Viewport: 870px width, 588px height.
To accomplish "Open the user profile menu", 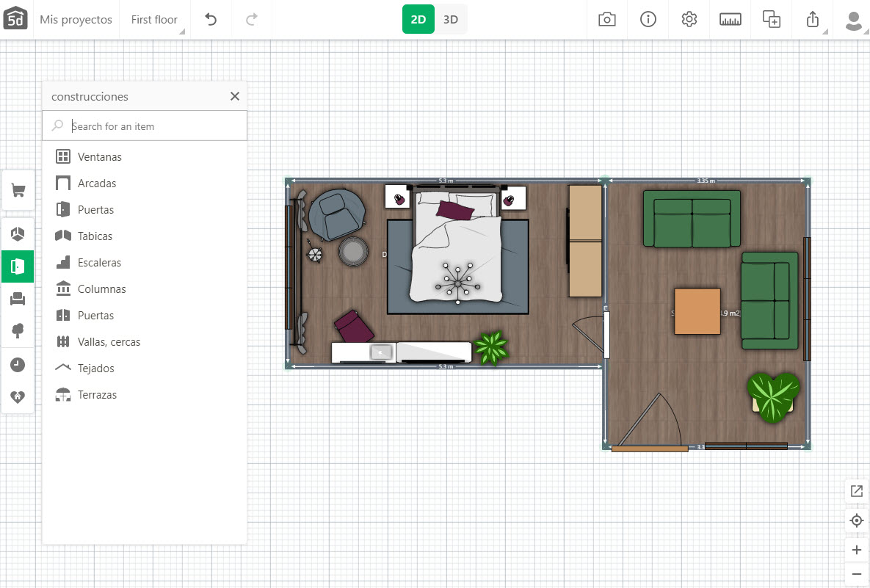I will tap(853, 20).
